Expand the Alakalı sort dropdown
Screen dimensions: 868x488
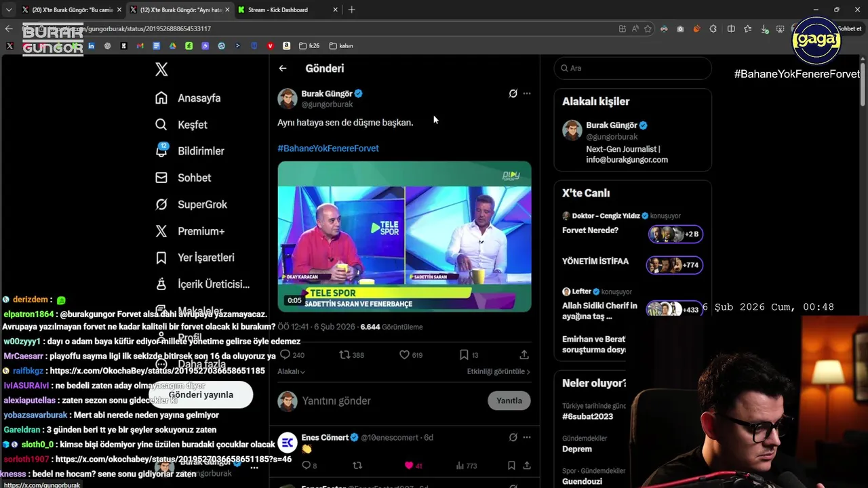tap(291, 371)
